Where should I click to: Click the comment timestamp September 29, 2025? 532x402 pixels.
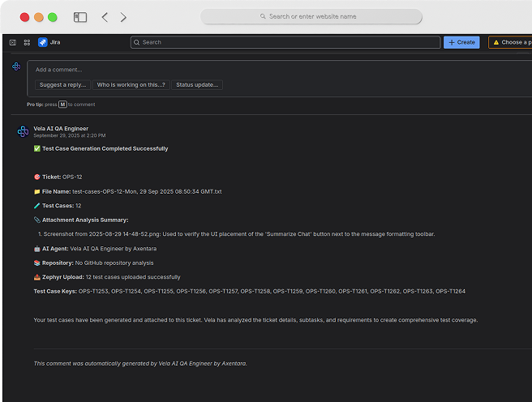click(70, 135)
